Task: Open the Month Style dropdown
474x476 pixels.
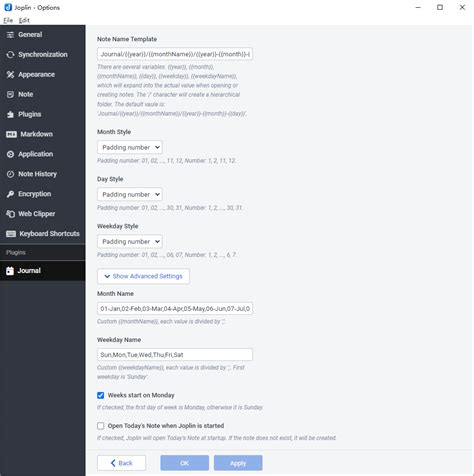Action: (130, 147)
